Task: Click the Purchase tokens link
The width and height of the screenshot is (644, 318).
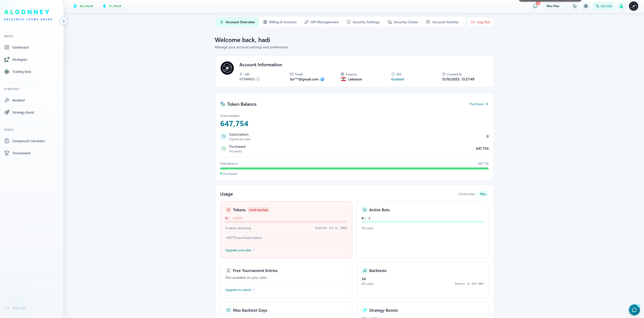Action: [x=479, y=104]
